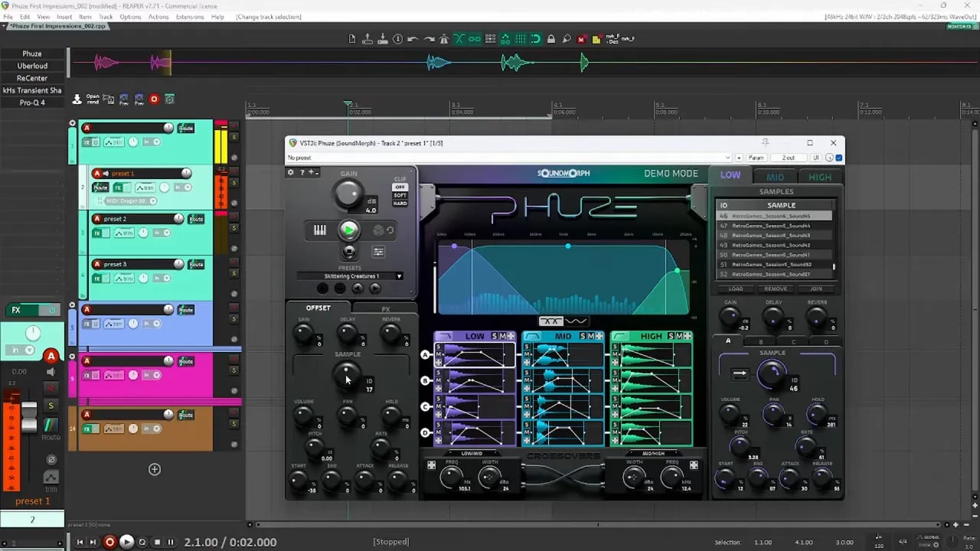Click REAPER toolbar undo arrow
Image resolution: width=980 pixels, height=551 pixels.
[413, 38]
